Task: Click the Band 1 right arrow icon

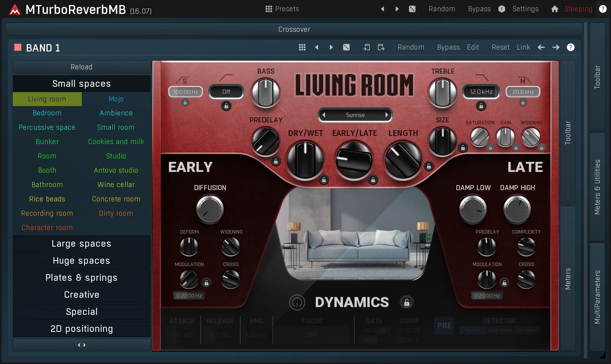Action: 556,47
